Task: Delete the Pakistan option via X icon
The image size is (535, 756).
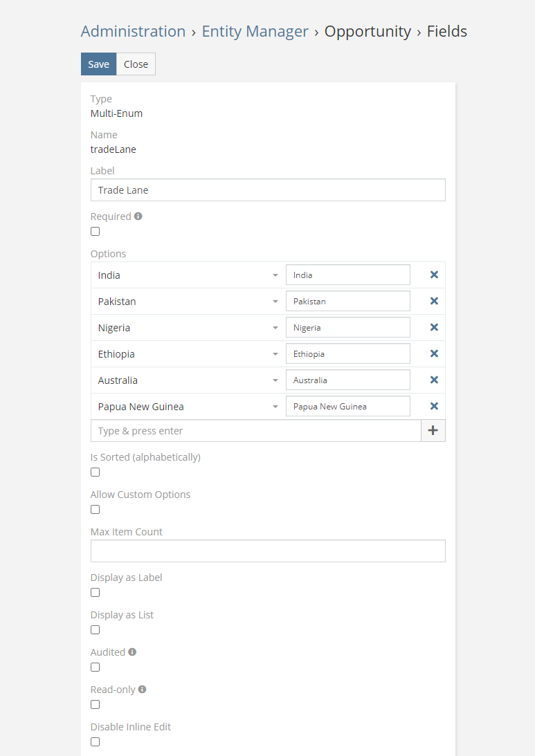Action: (x=434, y=301)
